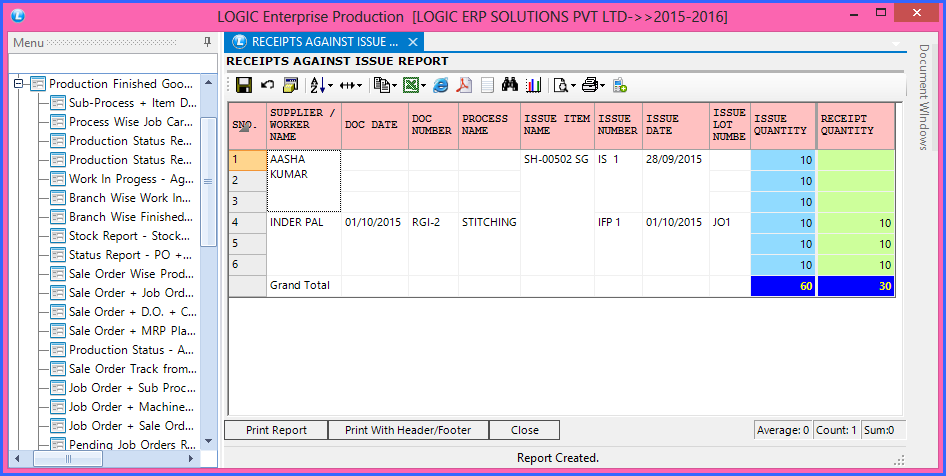Image resolution: width=946 pixels, height=476 pixels.
Task: Click the Save floppy disk icon
Action: (x=243, y=85)
